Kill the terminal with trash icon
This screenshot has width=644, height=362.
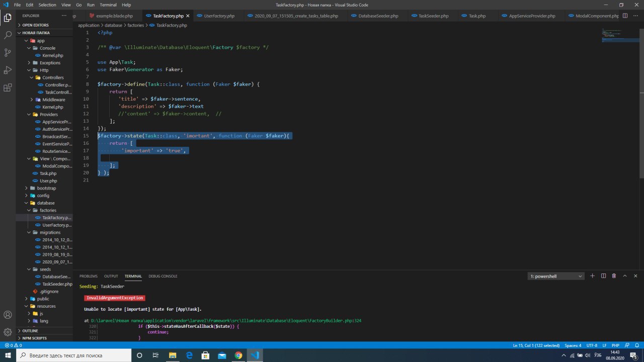[x=614, y=276]
